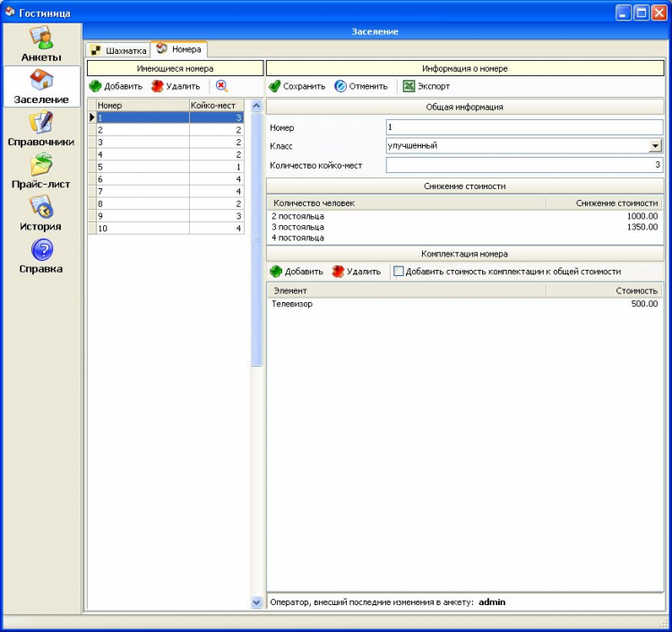Viewport: 672px width, 632px height.
Task: Open the Анкеты section in sidebar
Action: (x=41, y=44)
